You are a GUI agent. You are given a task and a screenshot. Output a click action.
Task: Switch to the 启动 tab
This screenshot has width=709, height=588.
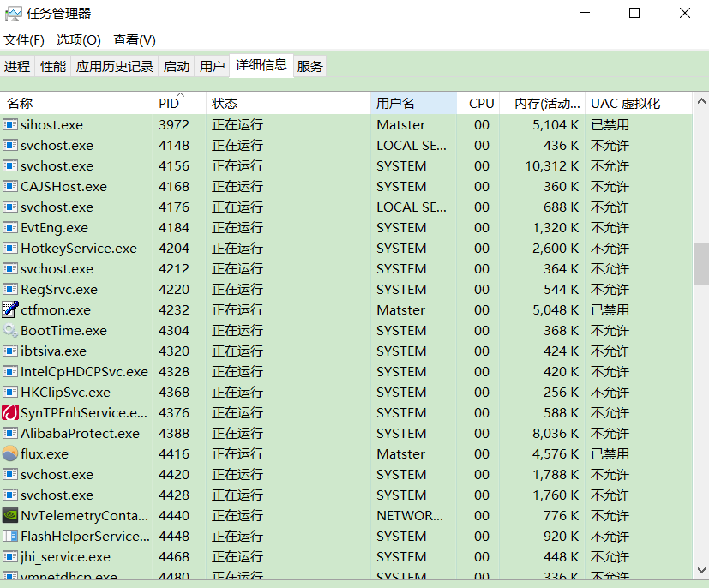click(177, 67)
